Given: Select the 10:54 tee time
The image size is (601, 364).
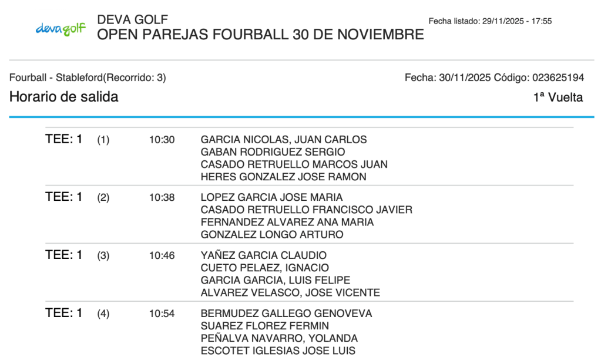Looking at the screenshot, I should [162, 314].
